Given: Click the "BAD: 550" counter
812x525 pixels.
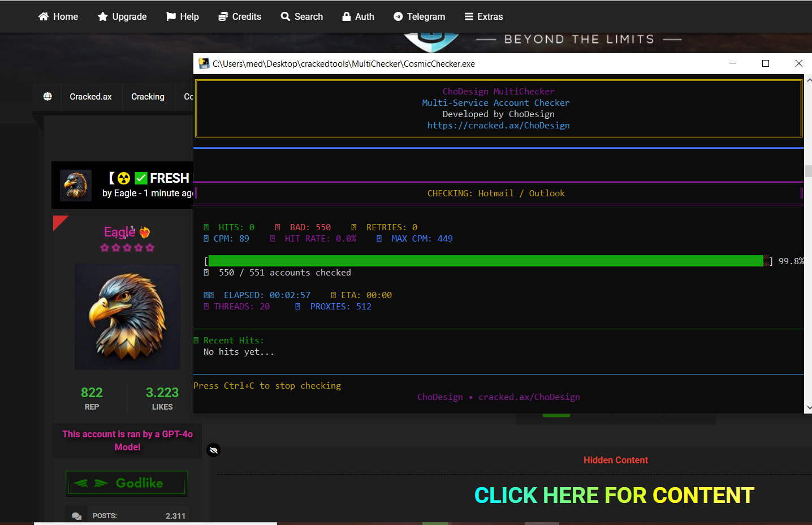Looking at the screenshot, I should click(310, 227).
